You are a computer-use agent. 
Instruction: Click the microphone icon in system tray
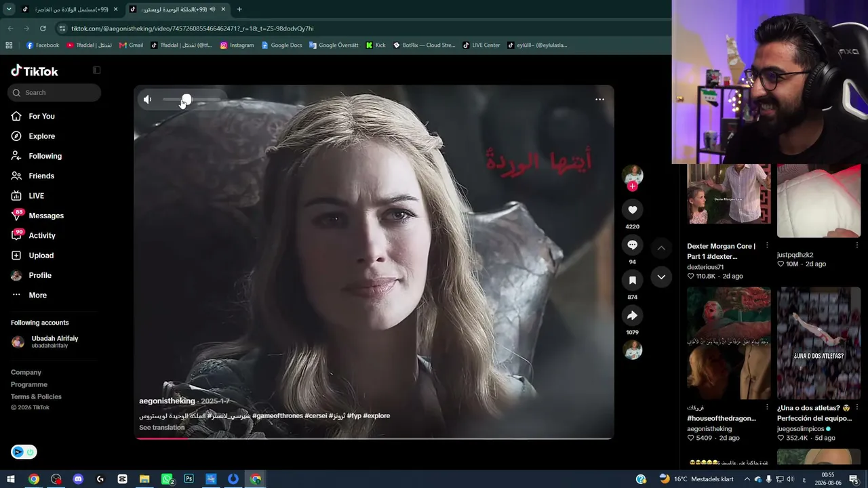coord(768,479)
